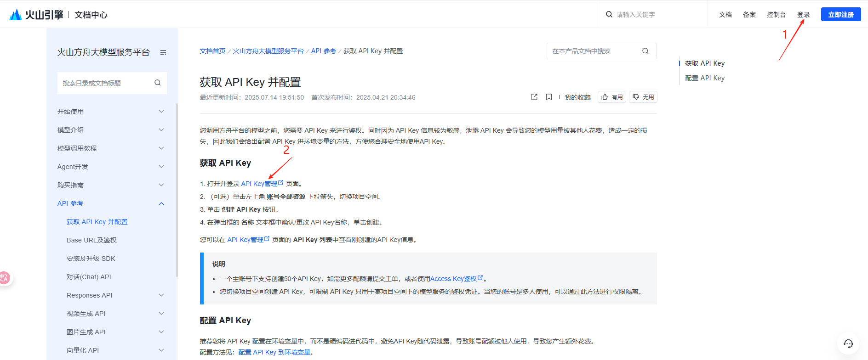The height and width of the screenshot is (360, 868).
Task: Open 备案 in the top navigation
Action: click(x=749, y=15)
